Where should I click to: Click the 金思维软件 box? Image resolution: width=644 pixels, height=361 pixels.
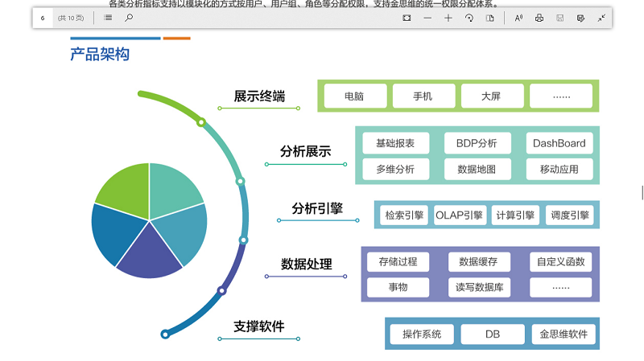tap(563, 334)
